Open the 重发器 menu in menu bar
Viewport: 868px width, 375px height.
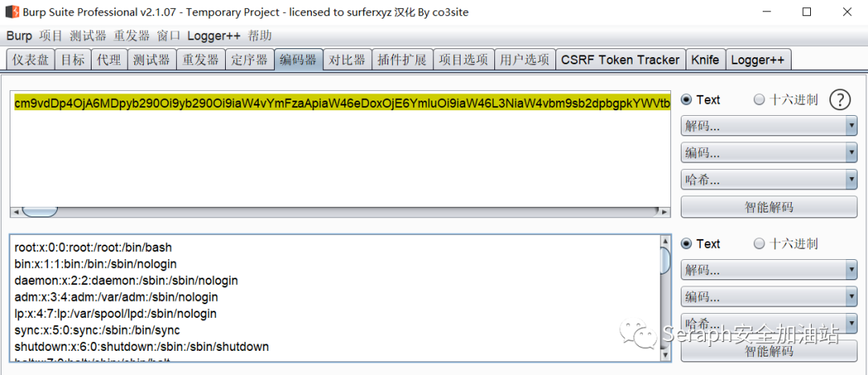132,36
